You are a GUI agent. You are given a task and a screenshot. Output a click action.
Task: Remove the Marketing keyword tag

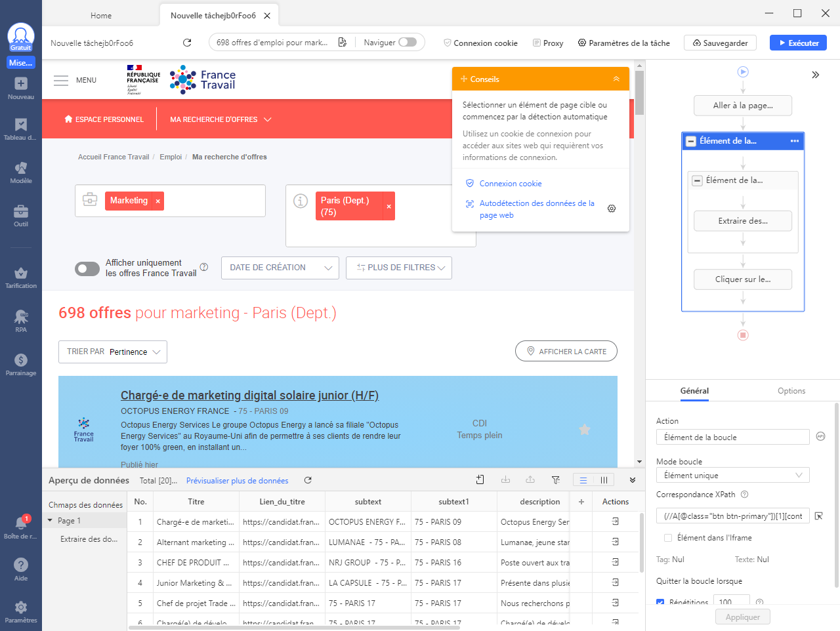pos(157,201)
